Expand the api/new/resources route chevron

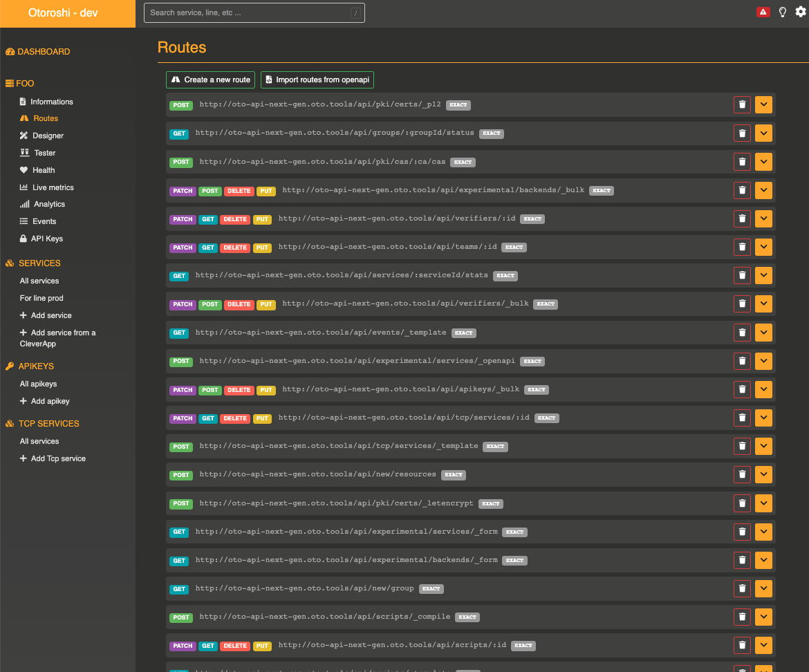click(x=763, y=474)
